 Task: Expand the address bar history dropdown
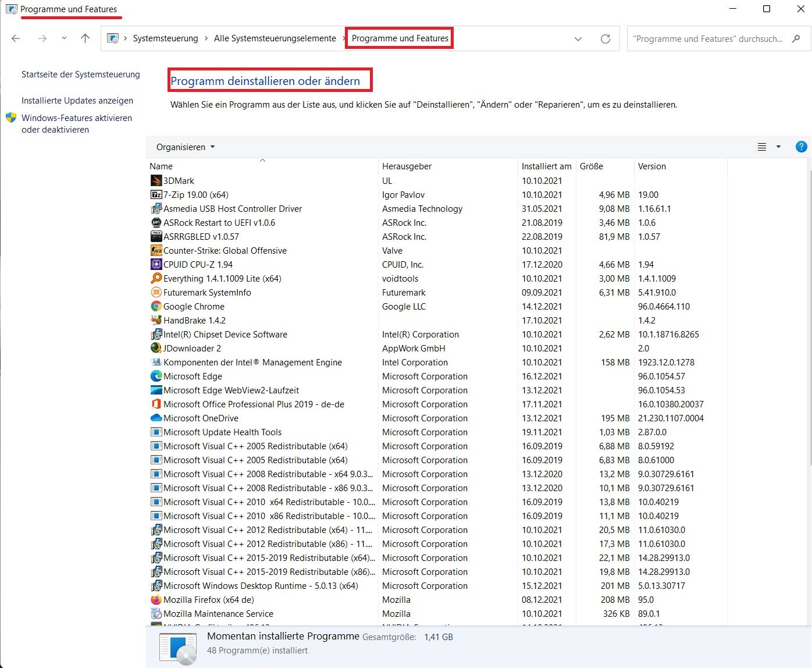point(578,39)
